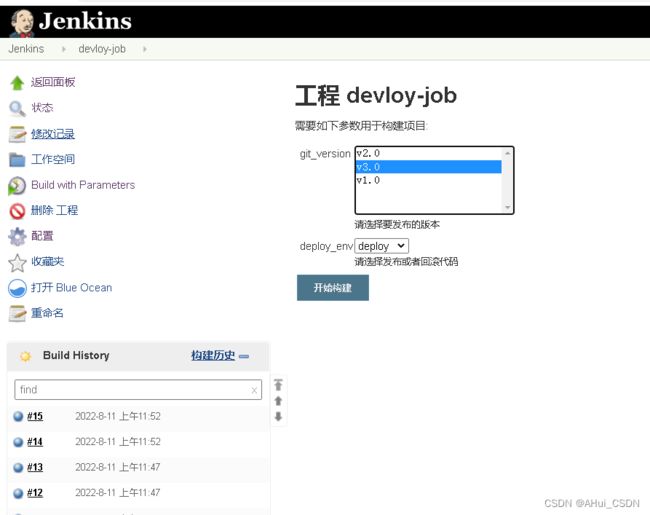
Task: Click the build history page-up arrow
Action: pos(278,401)
